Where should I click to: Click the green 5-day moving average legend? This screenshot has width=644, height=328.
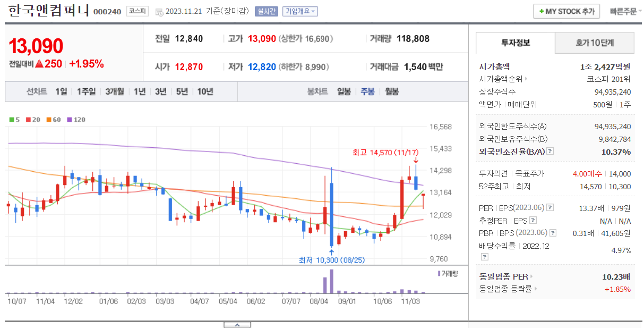(14, 120)
